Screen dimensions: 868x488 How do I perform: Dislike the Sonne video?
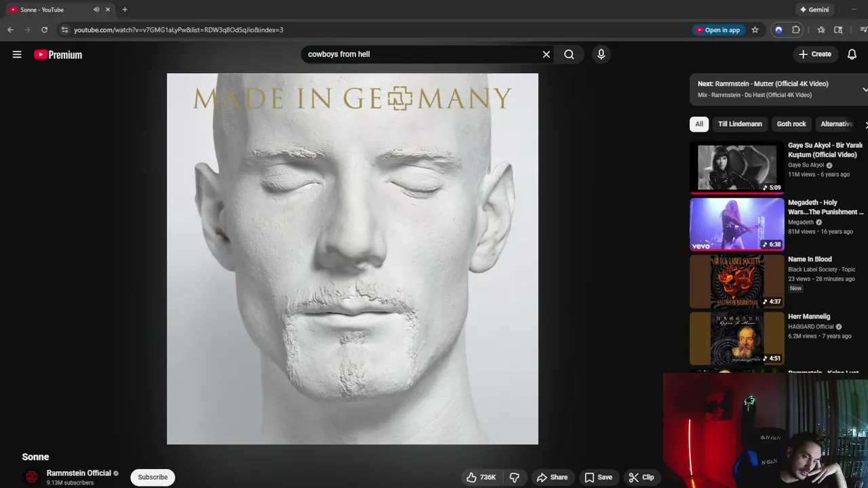point(515,477)
